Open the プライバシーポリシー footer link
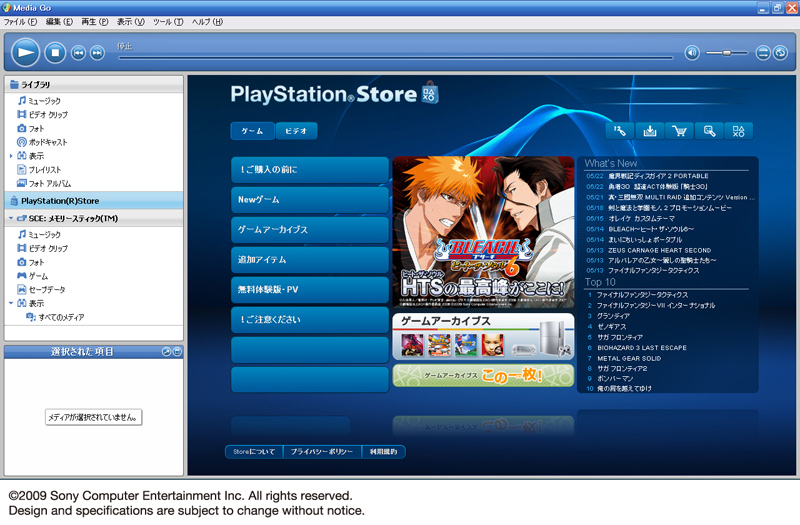Viewport: 800px width, 525px height. [x=322, y=452]
